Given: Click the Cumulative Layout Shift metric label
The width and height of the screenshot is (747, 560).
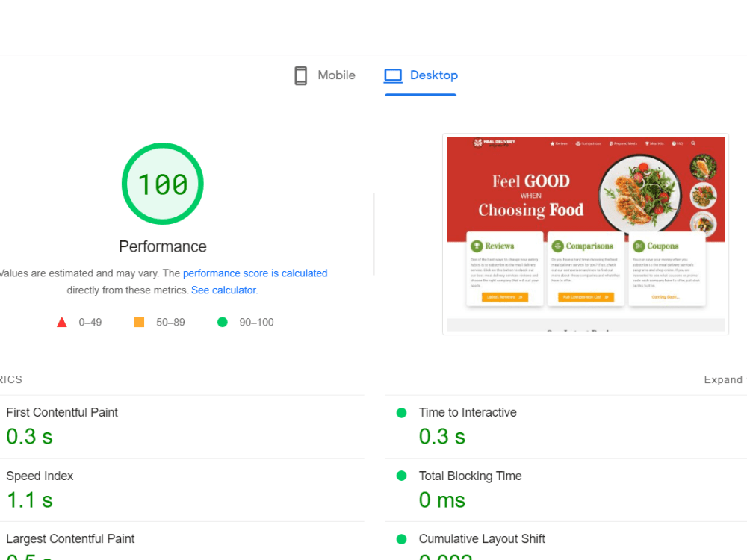Looking at the screenshot, I should [x=482, y=538].
